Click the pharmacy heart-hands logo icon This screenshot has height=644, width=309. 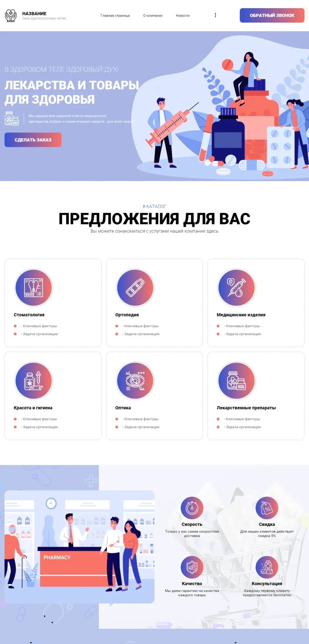(x=11, y=15)
